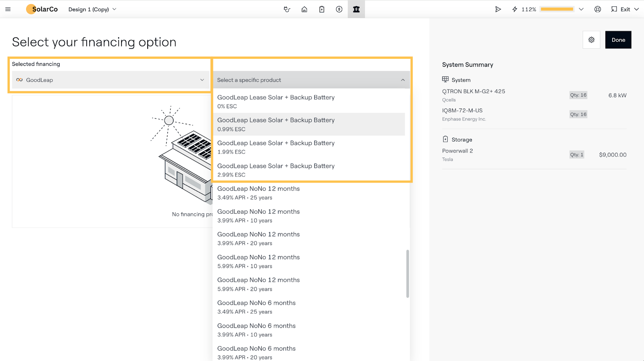644x361 pixels.
Task: Click the product list scrollbar
Action: pos(407,274)
